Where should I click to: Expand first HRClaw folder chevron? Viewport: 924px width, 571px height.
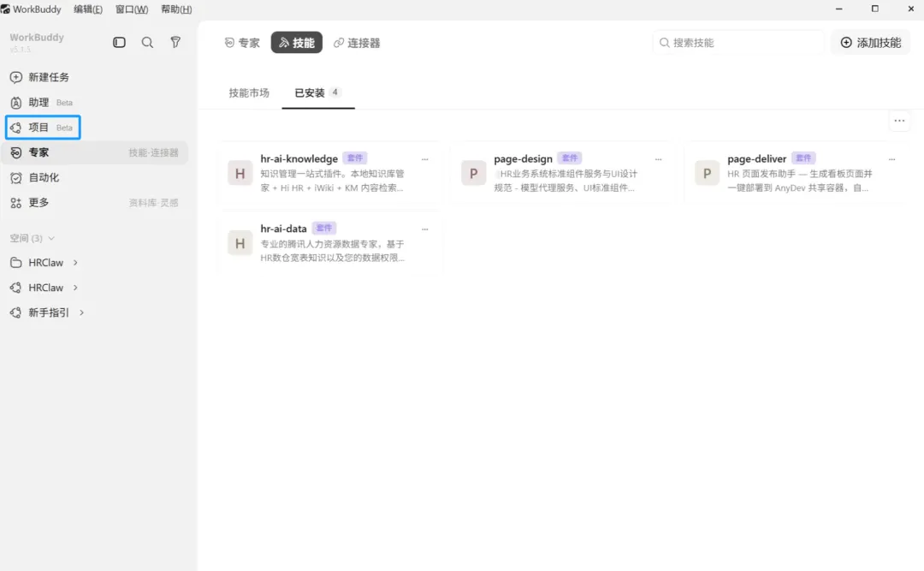coord(75,263)
